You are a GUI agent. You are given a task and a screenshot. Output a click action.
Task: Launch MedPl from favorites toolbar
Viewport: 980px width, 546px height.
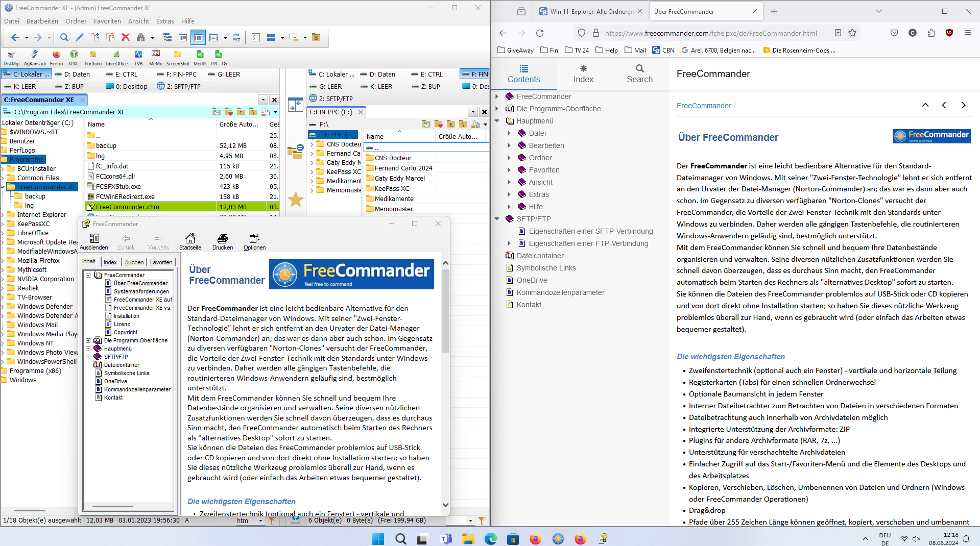pyautogui.click(x=200, y=58)
